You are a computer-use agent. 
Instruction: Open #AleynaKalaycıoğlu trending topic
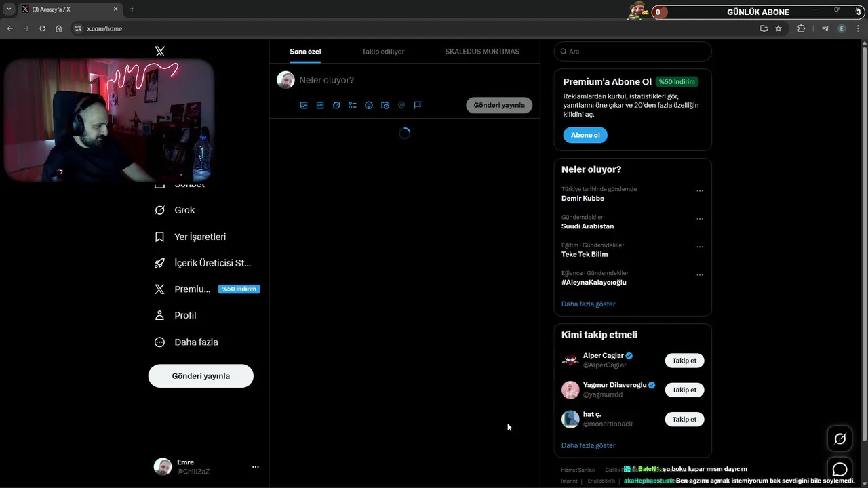point(594,282)
